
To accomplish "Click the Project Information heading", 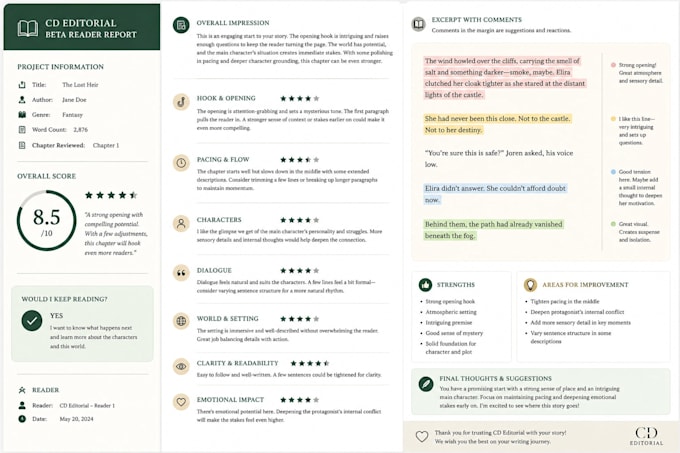I will (x=60, y=67).
